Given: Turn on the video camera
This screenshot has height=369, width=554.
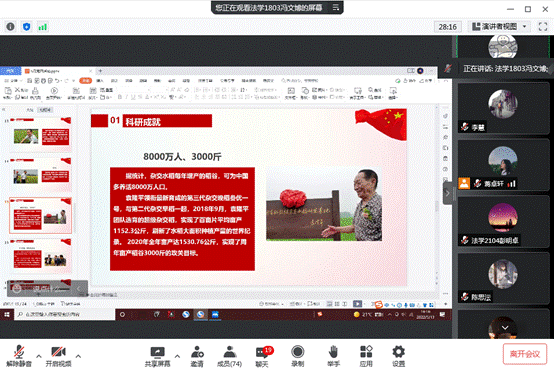Looking at the screenshot, I should 58,356.
